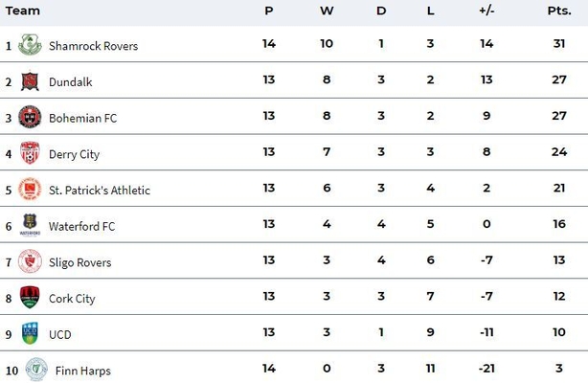The height and width of the screenshot is (383, 588).
Task: Click the Dundalk club crest
Action: click(30, 81)
